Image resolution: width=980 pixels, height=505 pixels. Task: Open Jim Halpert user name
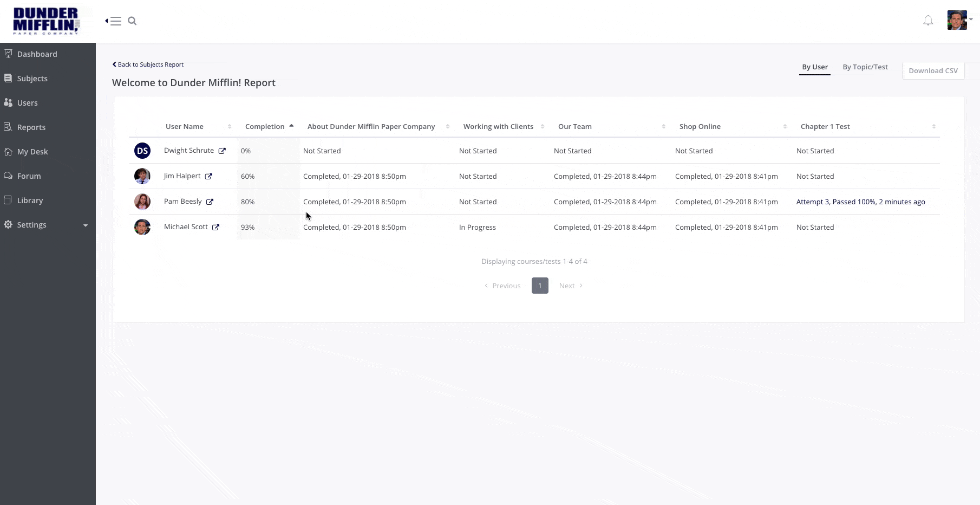[x=182, y=176]
